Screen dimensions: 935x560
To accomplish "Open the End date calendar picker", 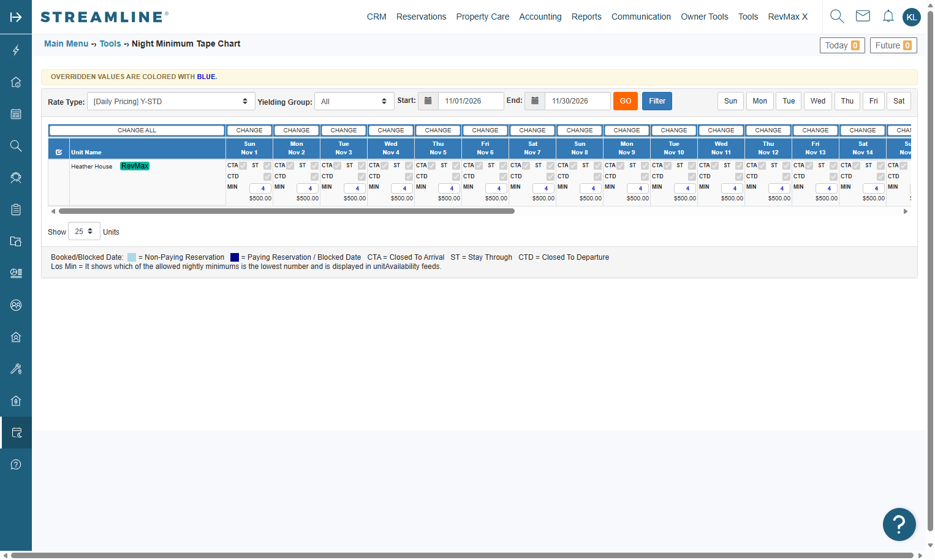I will (x=535, y=101).
